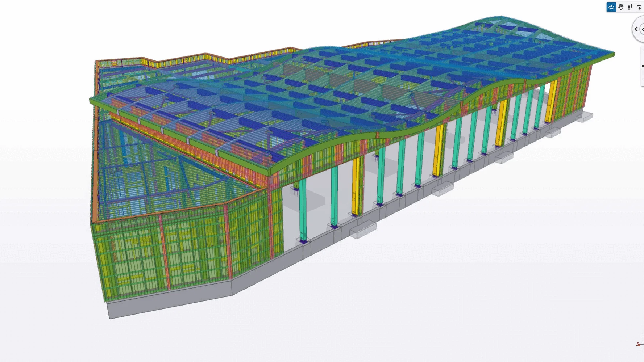Click the zoom slider handle
Image resolution: width=644 pixels, height=362 pixels.
pyautogui.click(x=643, y=66)
